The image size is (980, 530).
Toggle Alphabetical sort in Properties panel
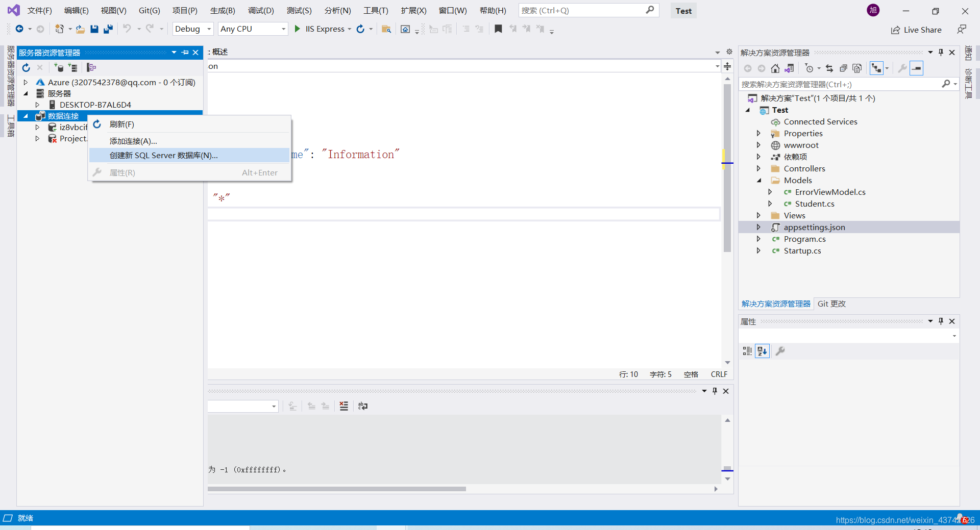tap(763, 351)
